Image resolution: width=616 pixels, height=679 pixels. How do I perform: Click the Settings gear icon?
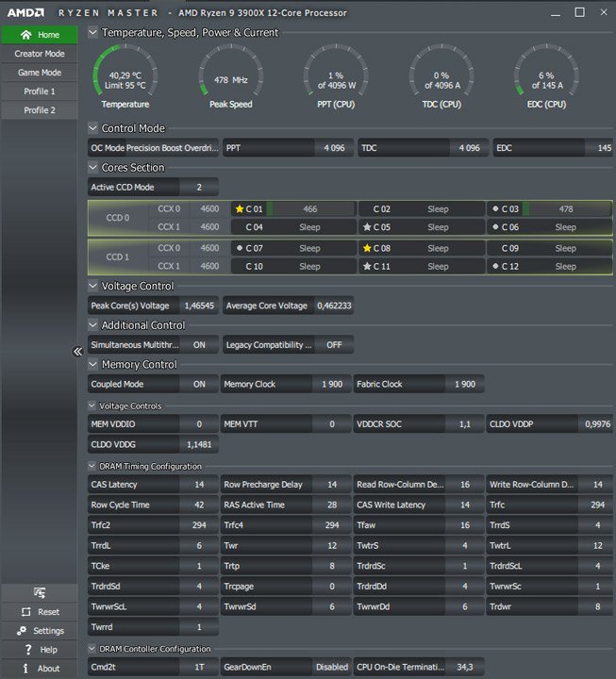coord(22,631)
